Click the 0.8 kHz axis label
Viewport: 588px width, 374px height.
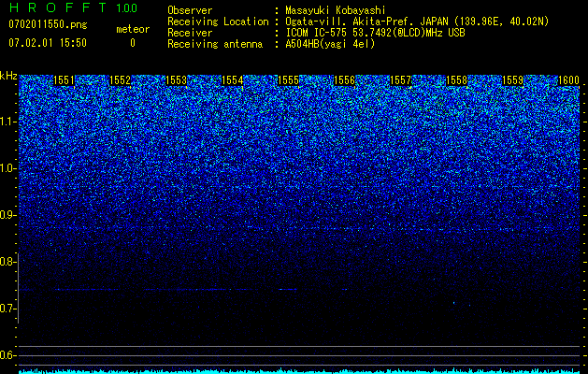tap(8, 262)
